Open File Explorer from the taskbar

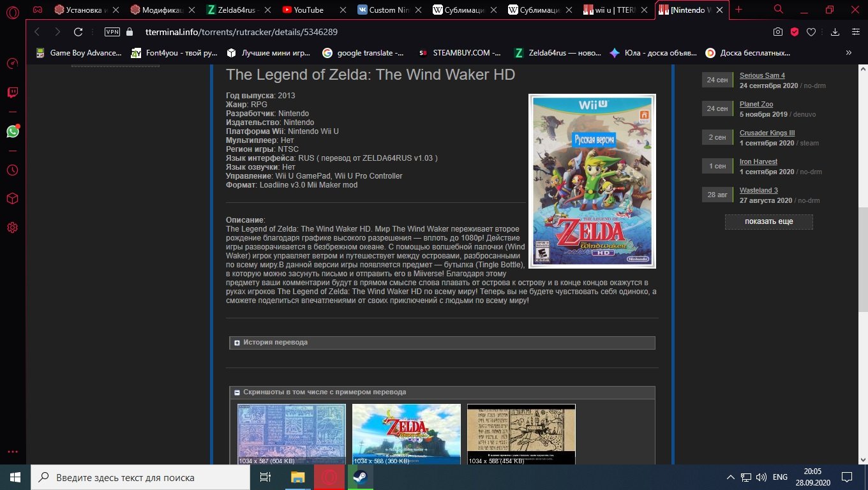pyautogui.click(x=297, y=477)
